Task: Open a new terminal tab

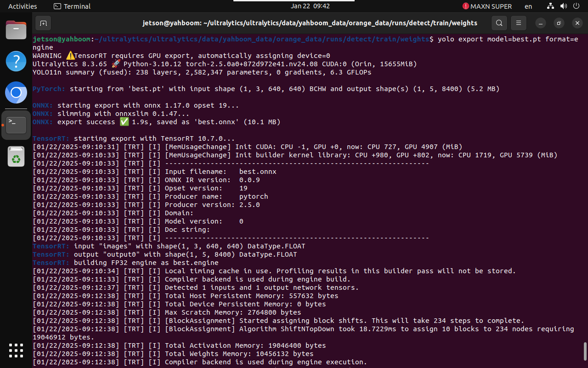Action: [x=43, y=23]
